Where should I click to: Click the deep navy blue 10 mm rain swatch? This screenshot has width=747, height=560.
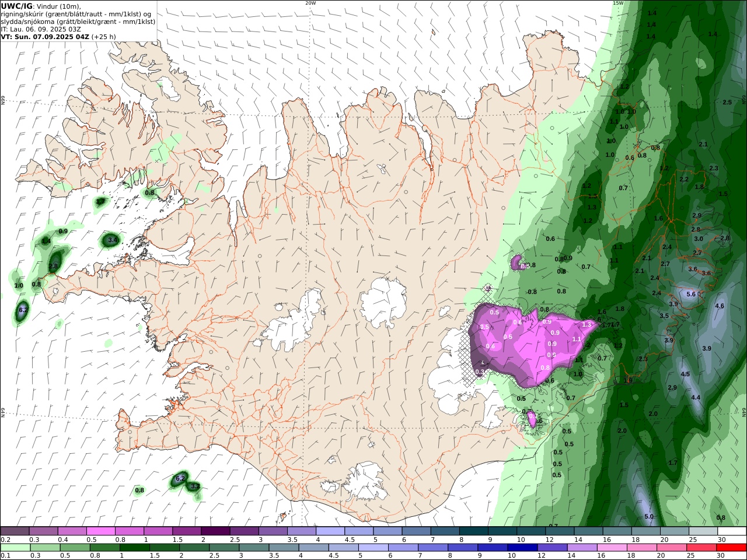point(522,548)
